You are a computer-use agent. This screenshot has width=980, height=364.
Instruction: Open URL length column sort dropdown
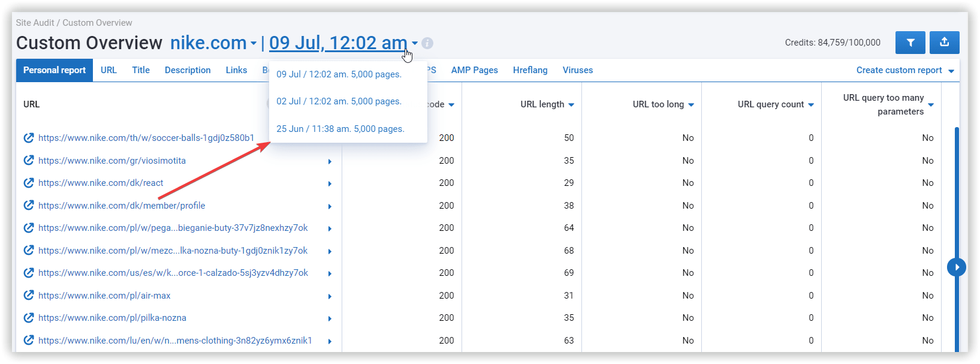(571, 105)
